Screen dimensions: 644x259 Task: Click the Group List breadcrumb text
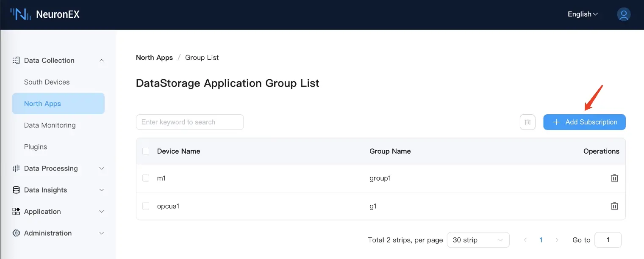coord(202,58)
